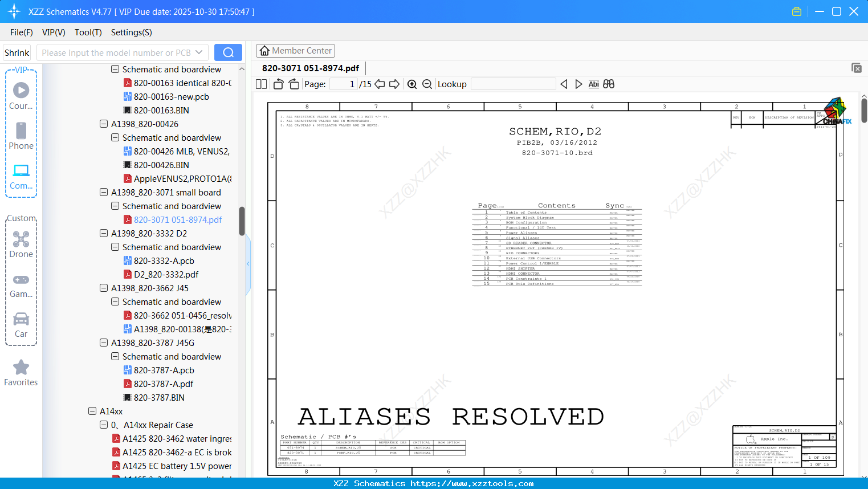The height and width of the screenshot is (489, 868).
Task: Click the restore panel icon at top right of viewer
Action: tap(857, 68)
